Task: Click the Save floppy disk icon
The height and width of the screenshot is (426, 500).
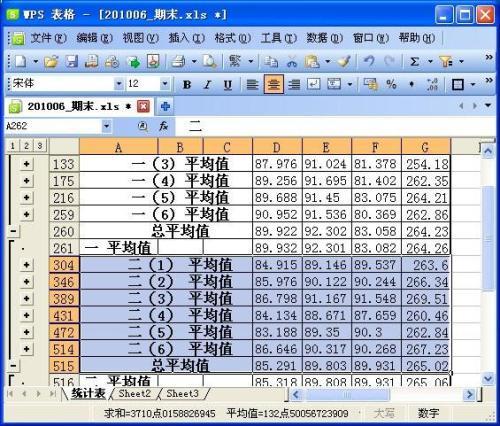Action: [x=72, y=62]
